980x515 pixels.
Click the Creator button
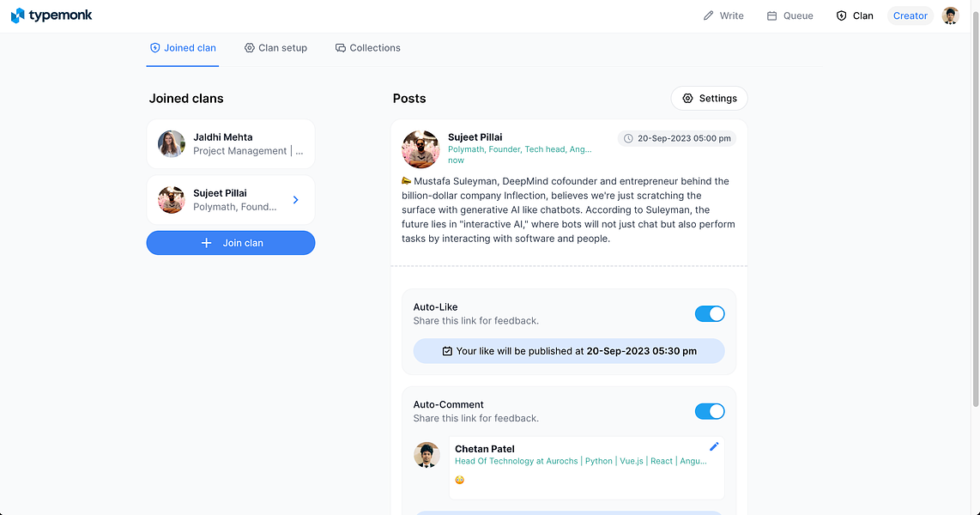tap(910, 15)
